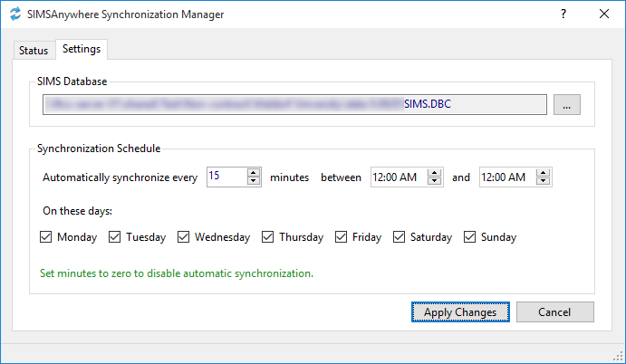The image size is (626, 364).
Task: Select the Settings tab
Action: coord(82,49)
